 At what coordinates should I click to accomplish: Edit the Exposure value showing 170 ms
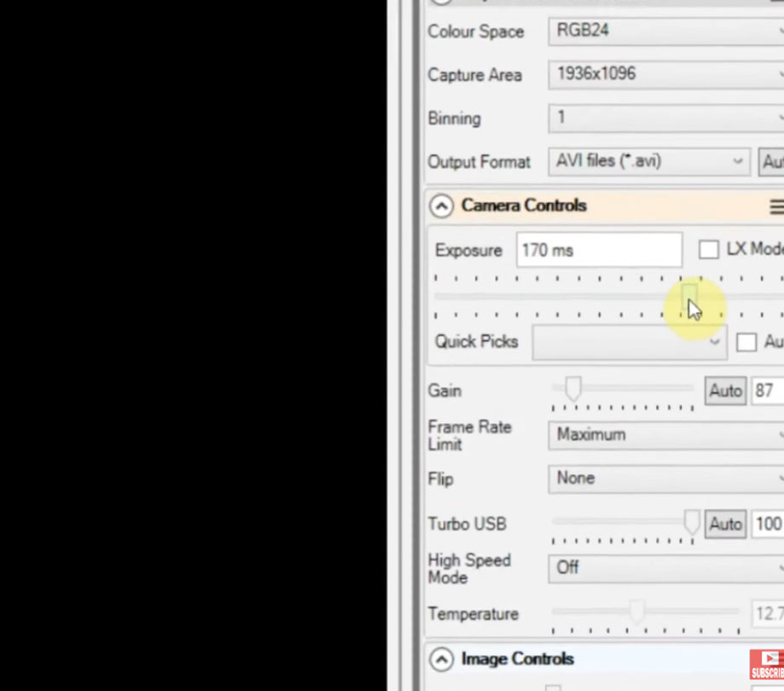[x=598, y=249]
